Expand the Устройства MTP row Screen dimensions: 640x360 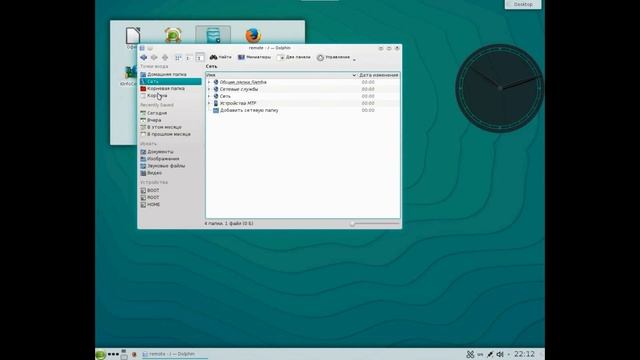[x=209, y=103]
